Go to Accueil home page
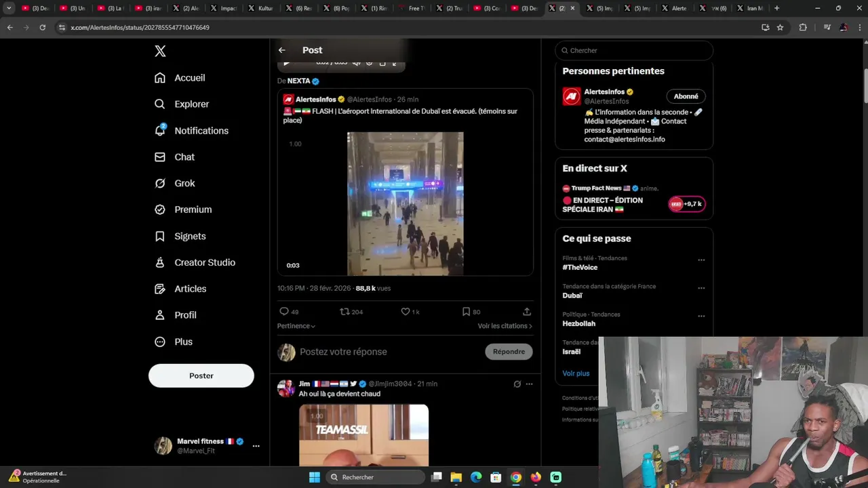This screenshot has height=488, width=868. click(x=180, y=78)
